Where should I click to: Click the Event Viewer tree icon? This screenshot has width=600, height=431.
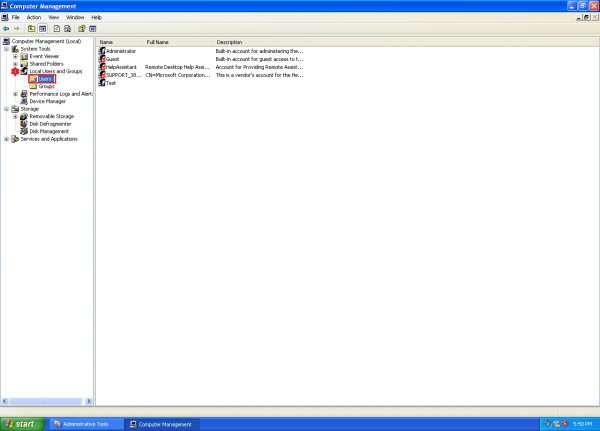24,56
